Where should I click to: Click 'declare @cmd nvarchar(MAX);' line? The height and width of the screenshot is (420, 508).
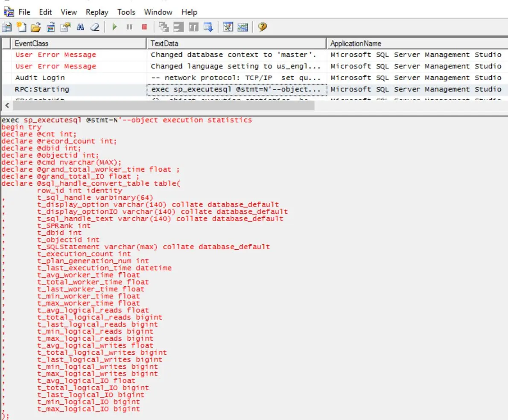click(x=61, y=162)
